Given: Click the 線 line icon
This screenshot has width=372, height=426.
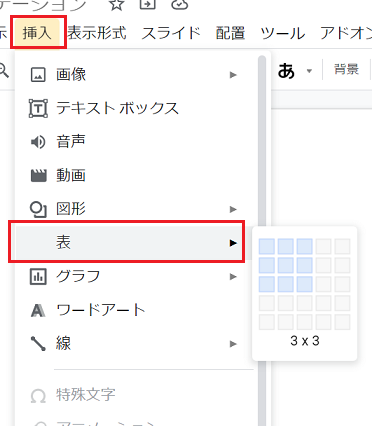Looking at the screenshot, I should 38,344.
